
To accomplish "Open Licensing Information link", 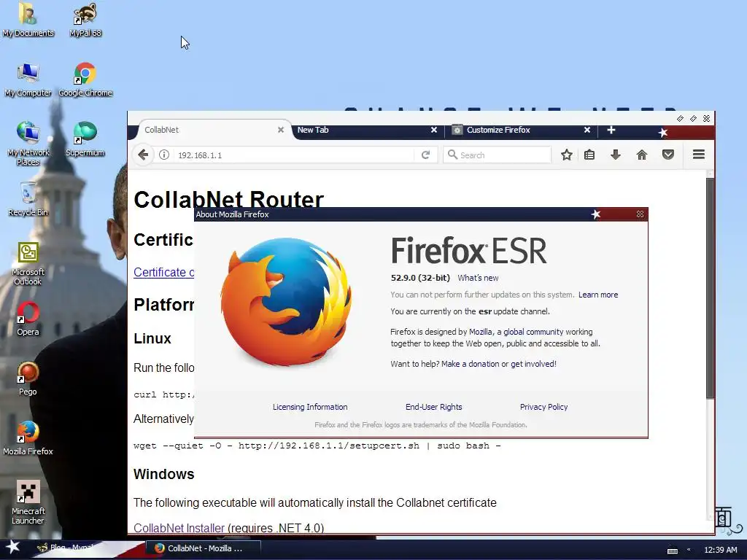I will [x=310, y=407].
